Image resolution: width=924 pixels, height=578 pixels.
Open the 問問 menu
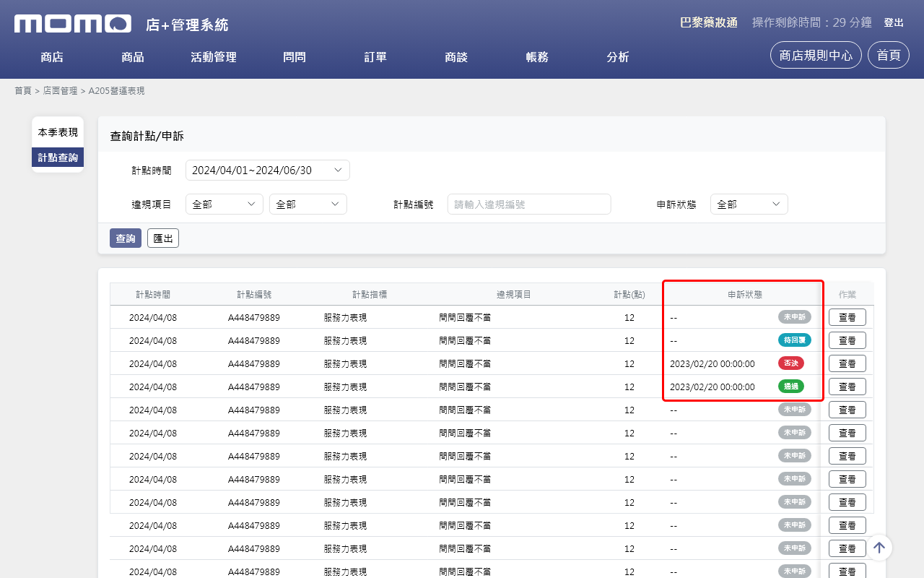coord(295,57)
